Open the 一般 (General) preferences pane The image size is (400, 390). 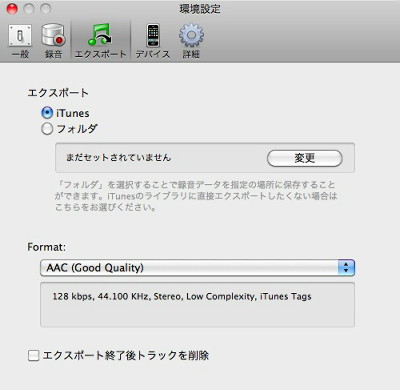pos(20,41)
